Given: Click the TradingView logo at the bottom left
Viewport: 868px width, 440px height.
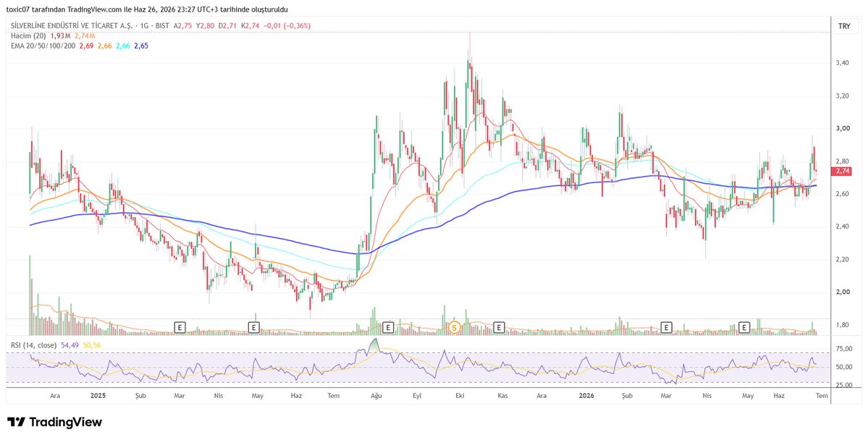Looking at the screenshot, I should click(54, 423).
